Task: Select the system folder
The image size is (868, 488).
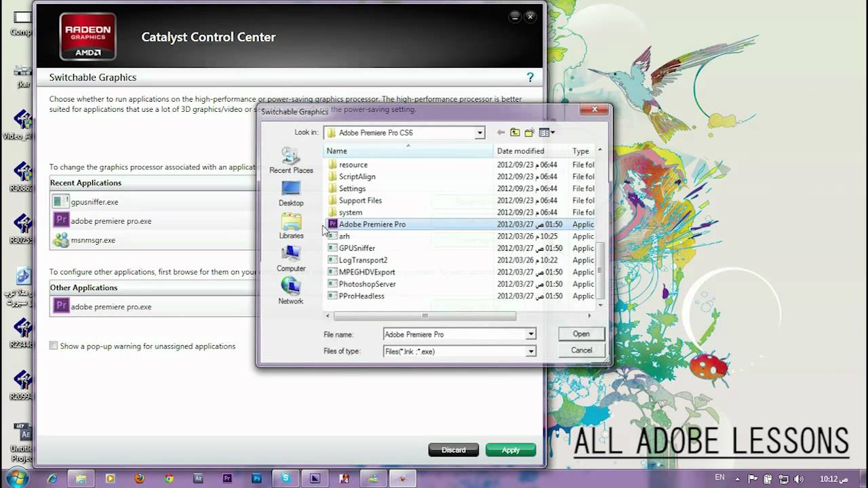Action: [351, 212]
